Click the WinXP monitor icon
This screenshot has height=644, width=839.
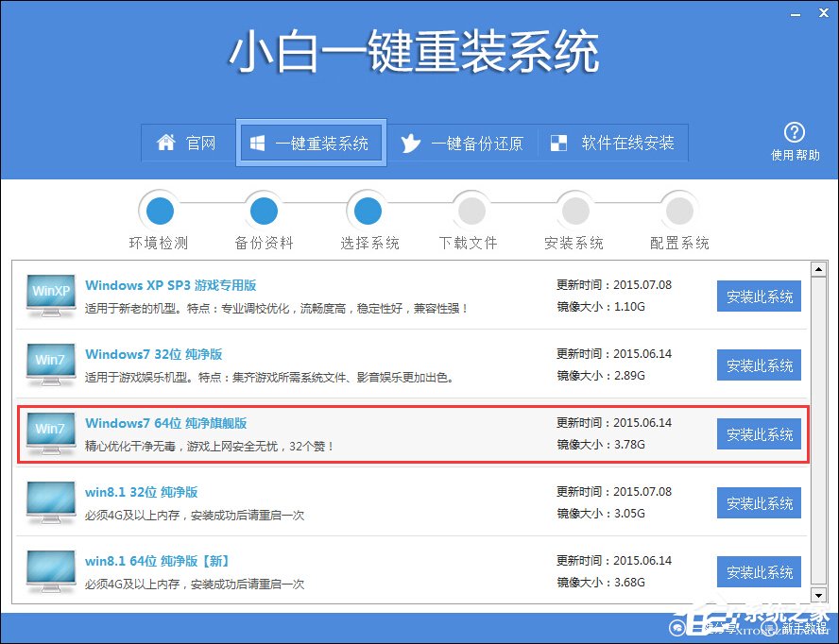[49, 291]
